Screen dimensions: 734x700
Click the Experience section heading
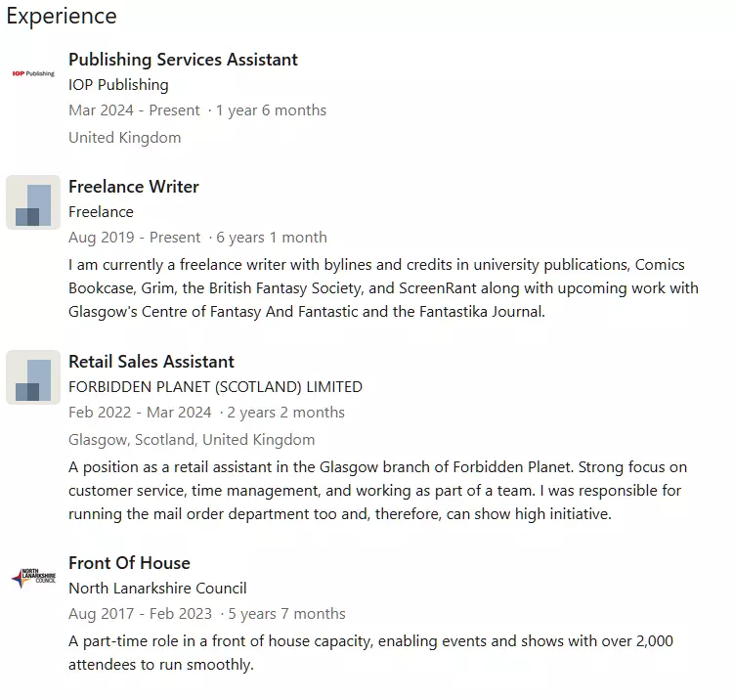point(62,17)
